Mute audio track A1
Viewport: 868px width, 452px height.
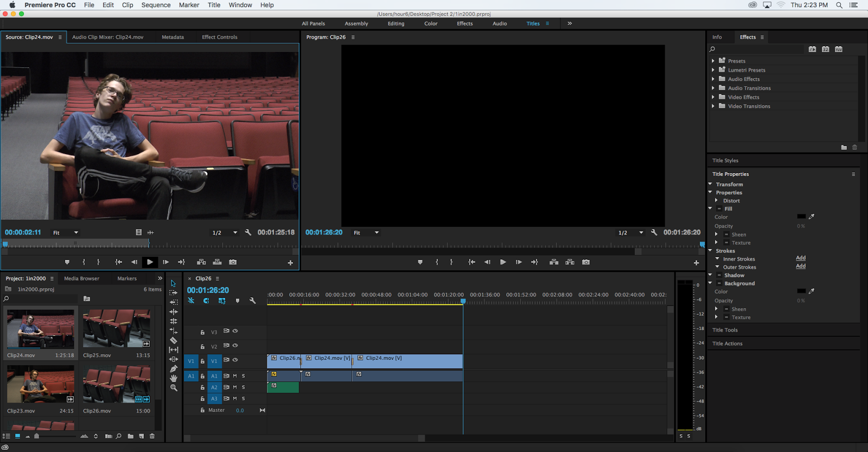click(x=235, y=376)
